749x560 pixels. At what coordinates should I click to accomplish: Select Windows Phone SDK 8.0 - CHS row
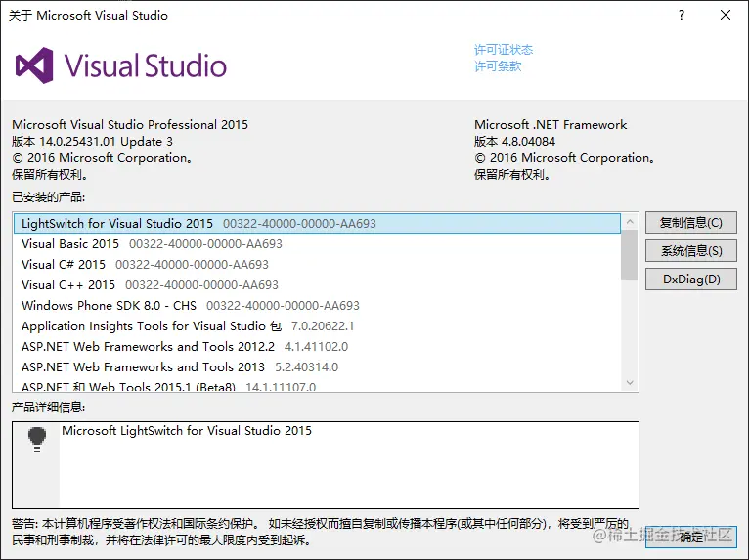(317, 306)
